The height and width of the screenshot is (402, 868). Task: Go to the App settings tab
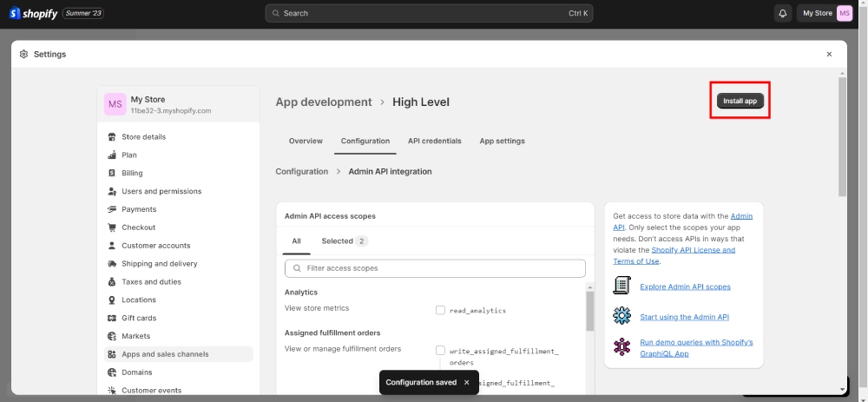[x=502, y=142]
